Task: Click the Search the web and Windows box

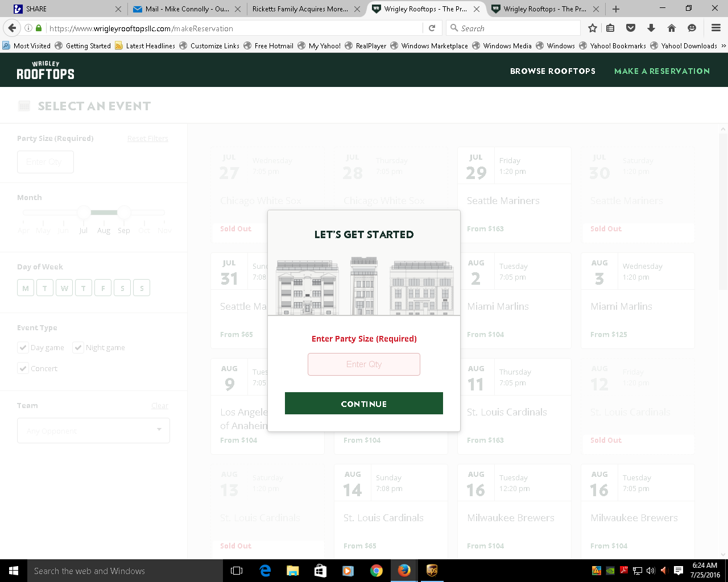Action: click(x=125, y=571)
